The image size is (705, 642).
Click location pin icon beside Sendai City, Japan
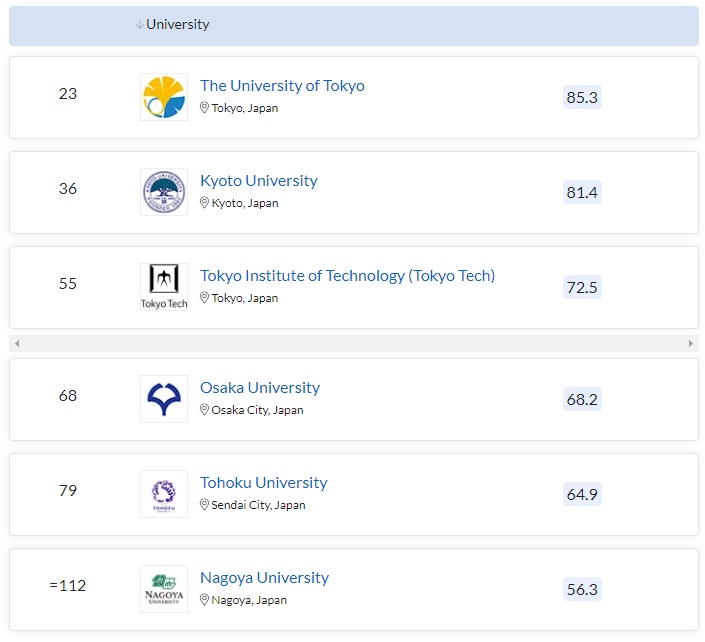pyautogui.click(x=205, y=505)
